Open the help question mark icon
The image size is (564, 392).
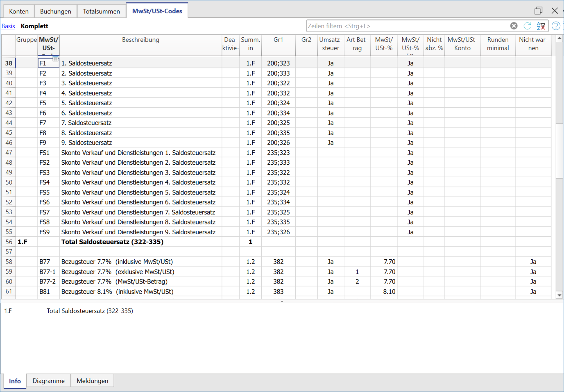556,26
